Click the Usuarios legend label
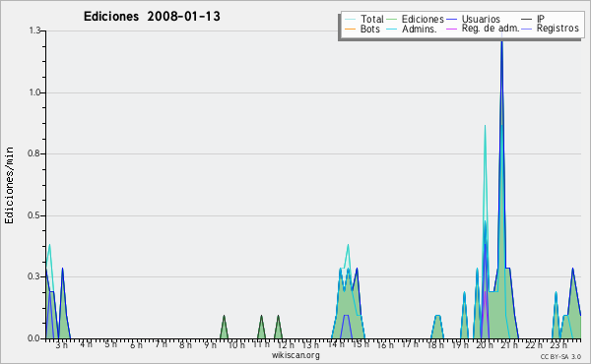Image resolution: width=591 pixels, height=364 pixels. pos(481,20)
